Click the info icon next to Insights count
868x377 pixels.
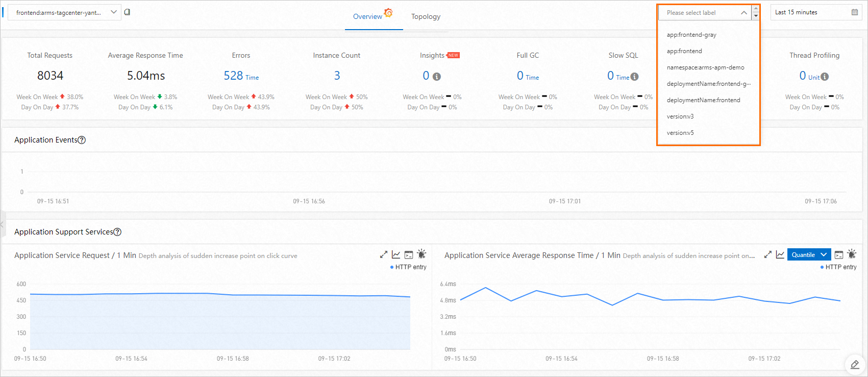coord(437,77)
